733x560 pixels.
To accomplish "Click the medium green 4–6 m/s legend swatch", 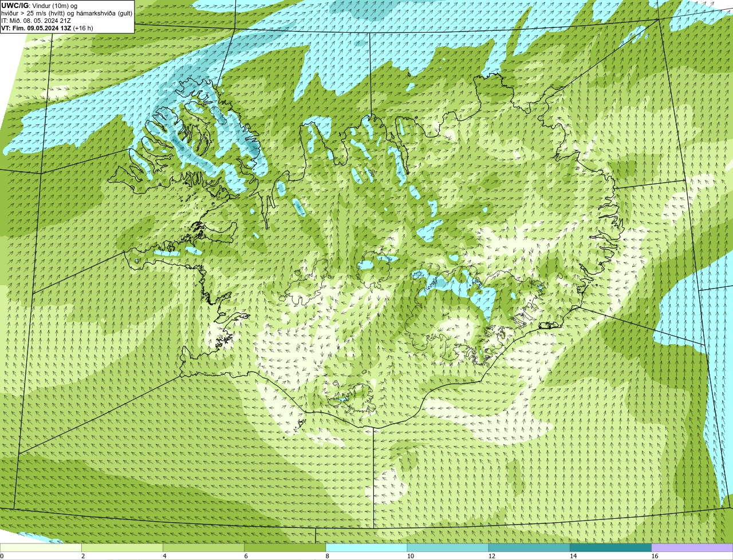I will (x=203, y=547).
